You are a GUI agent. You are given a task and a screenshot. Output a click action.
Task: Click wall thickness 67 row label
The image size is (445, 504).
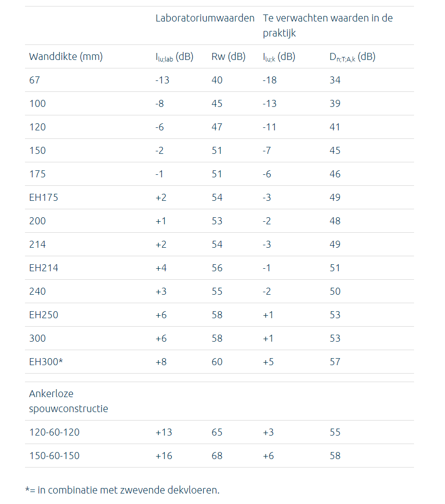coord(34,80)
